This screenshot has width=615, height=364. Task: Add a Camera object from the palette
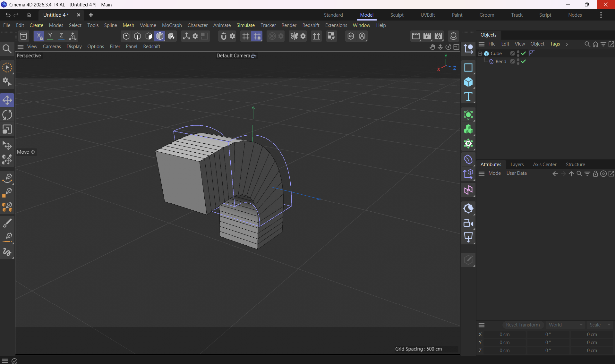click(468, 223)
